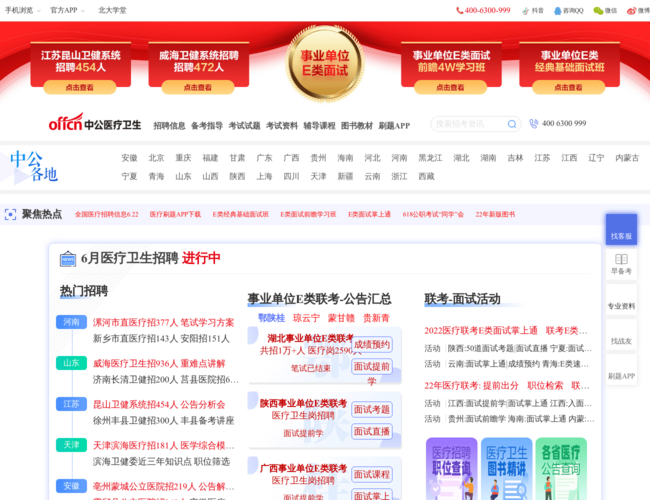Open 图书教材 in navigation menu
The image size is (650, 500).
357,126
